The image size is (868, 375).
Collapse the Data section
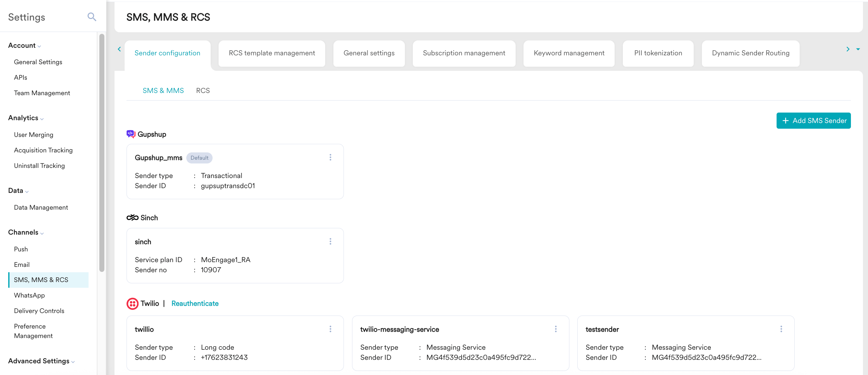coord(18,191)
